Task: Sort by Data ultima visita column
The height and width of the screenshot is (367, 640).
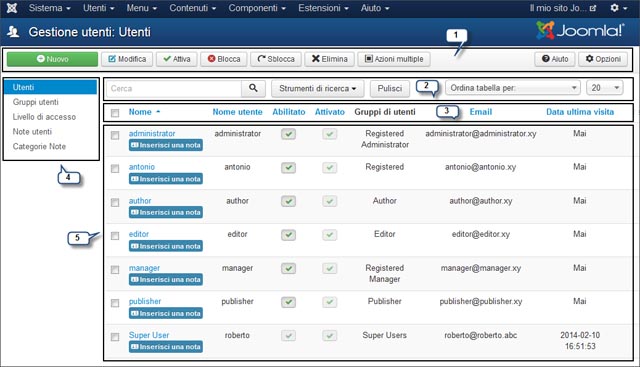Action: click(x=580, y=112)
